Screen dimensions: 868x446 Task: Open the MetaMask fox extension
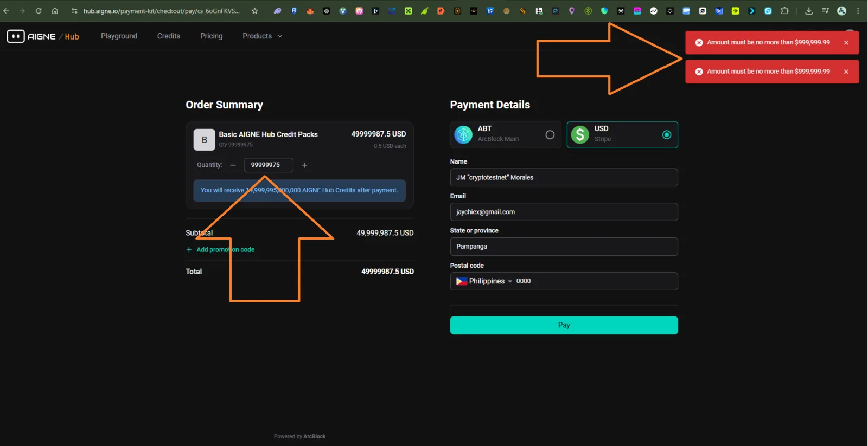click(x=310, y=11)
